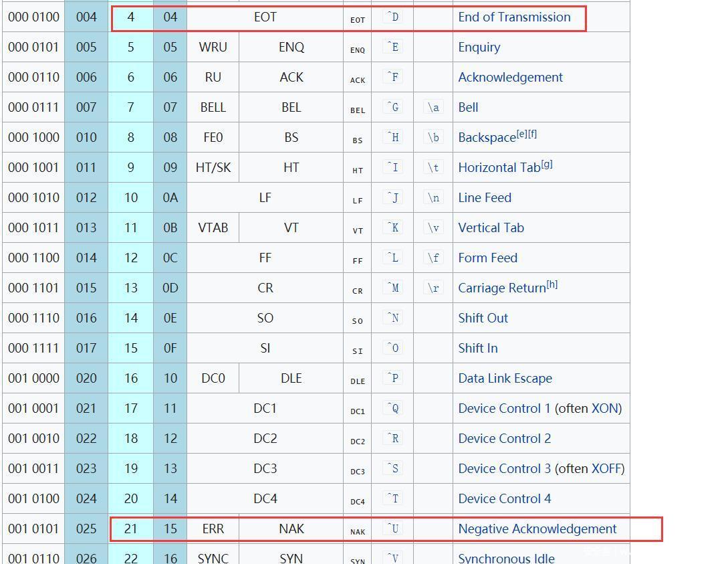Image resolution: width=728 pixels, height=564 pixels.
Task: Click the XOFF link
Action: click(606, 469)
